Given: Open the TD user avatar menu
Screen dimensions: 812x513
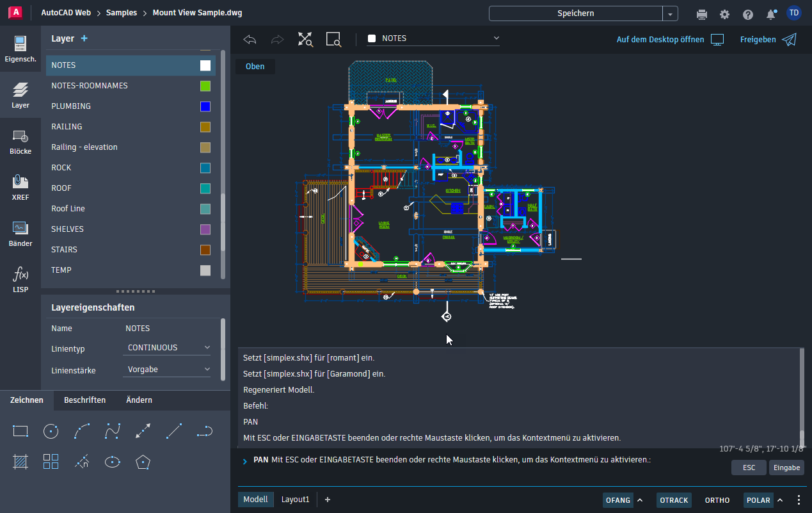Looking at the screenshot, I should point(794,13).
